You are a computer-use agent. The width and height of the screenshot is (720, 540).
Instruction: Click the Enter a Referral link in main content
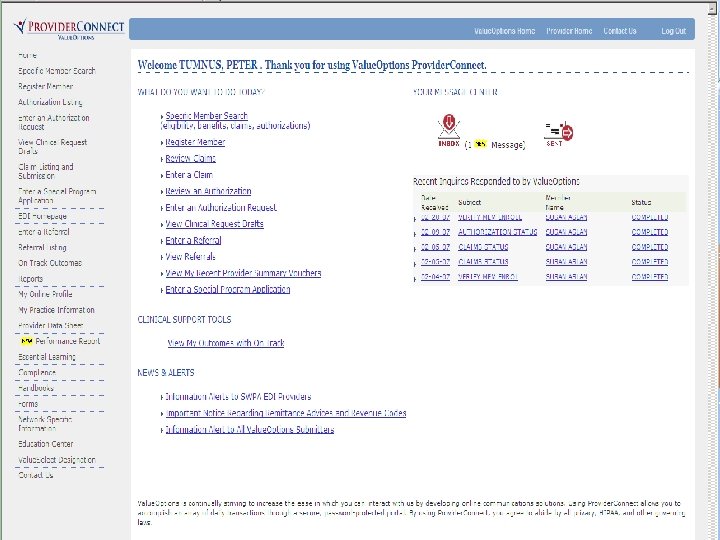click(193, 241)
